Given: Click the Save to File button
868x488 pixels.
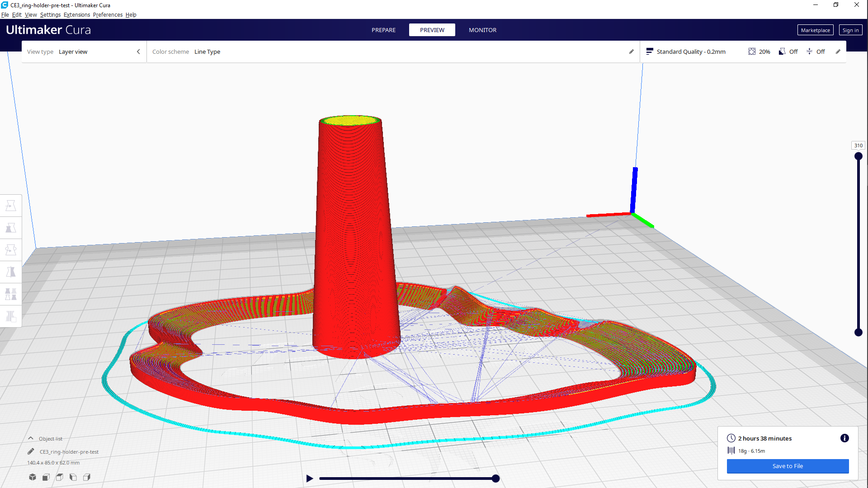Looking at the screenshot, I should pyautogui.click(x=788, y=466).
